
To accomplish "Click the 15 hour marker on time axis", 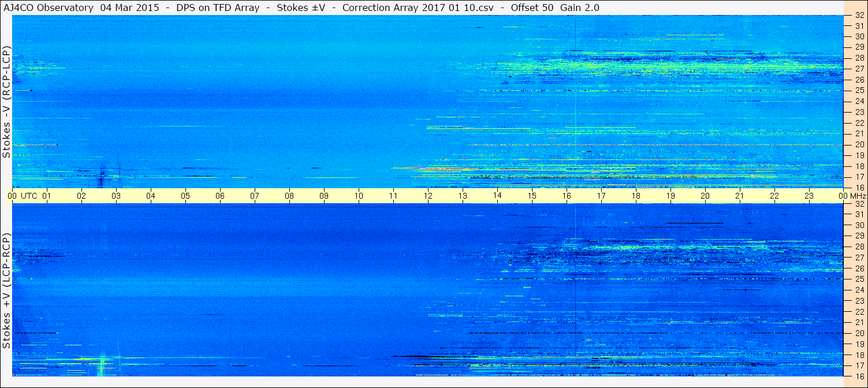I will 532,196.
